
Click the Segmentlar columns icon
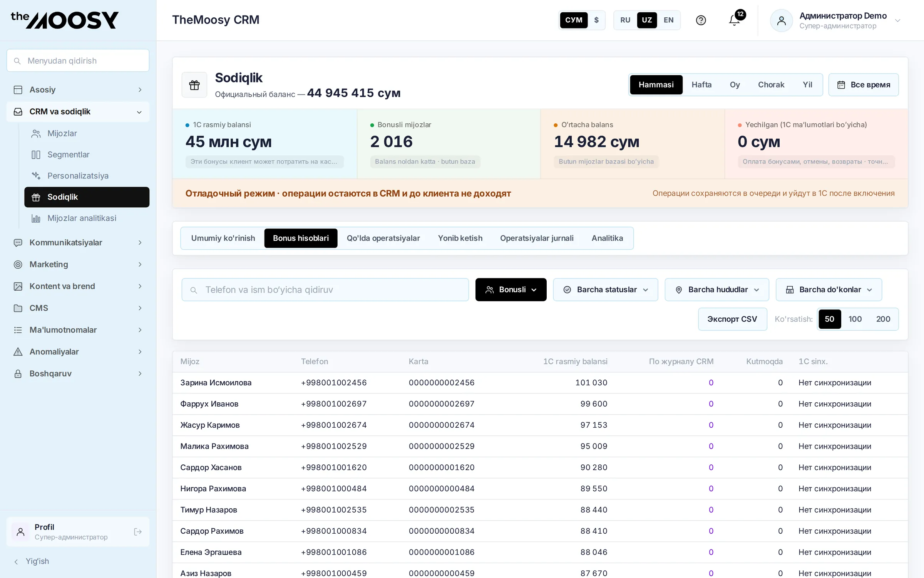point(36,155)
